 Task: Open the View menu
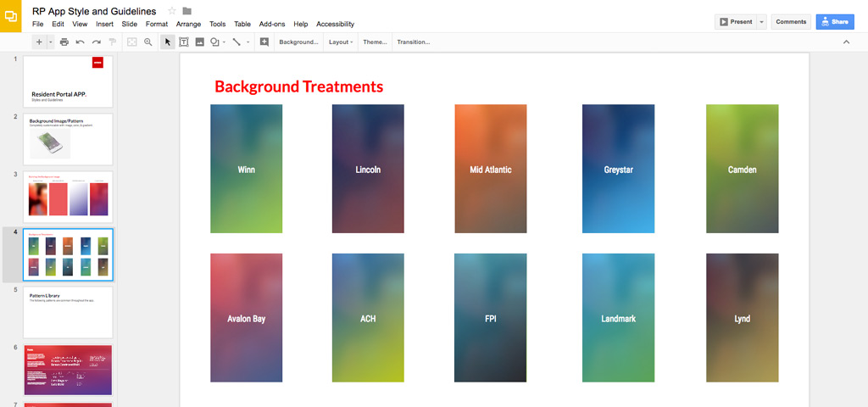[x=80, y=25]
